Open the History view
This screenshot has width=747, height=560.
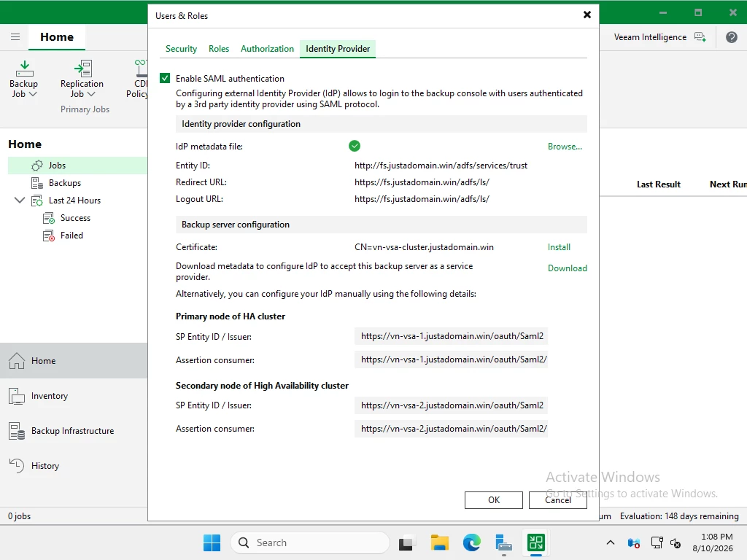pyautogui.click(x=74, y=466)
